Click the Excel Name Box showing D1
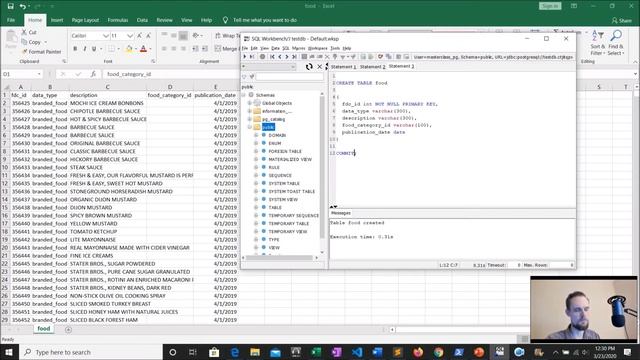Screen dimensions: 640x360 click(22, 74)
